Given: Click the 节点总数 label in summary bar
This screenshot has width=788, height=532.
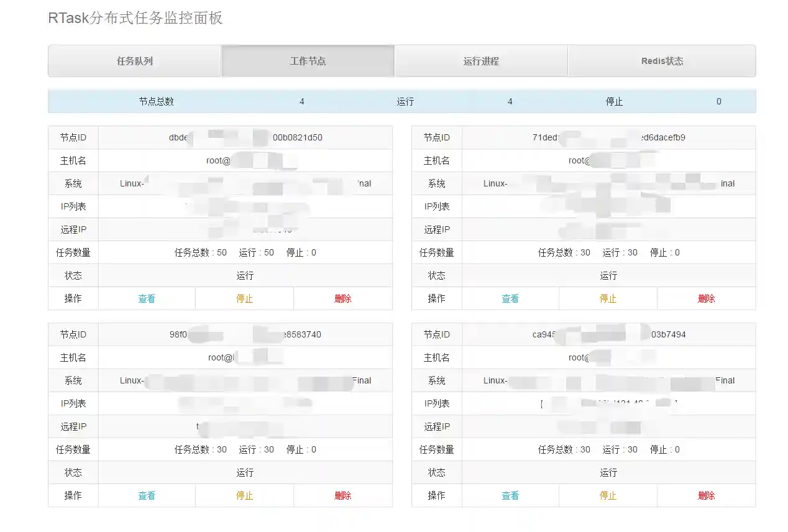Looking at the screenshot, I should tap(157, 101).
